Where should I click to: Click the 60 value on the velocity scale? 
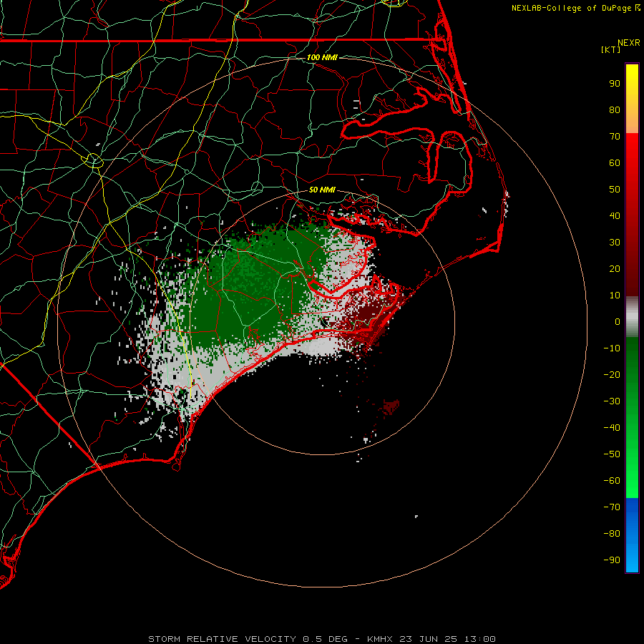[615, 162]
